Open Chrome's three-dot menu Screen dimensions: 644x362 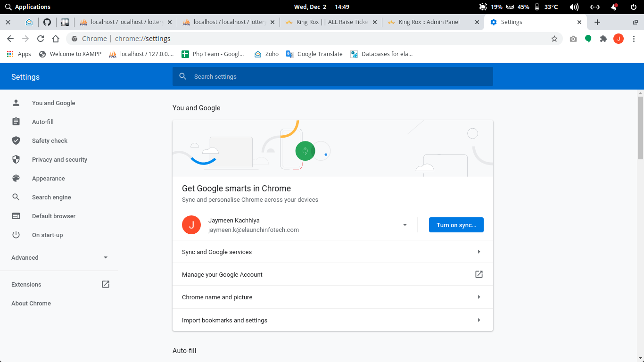pos(634,39)
